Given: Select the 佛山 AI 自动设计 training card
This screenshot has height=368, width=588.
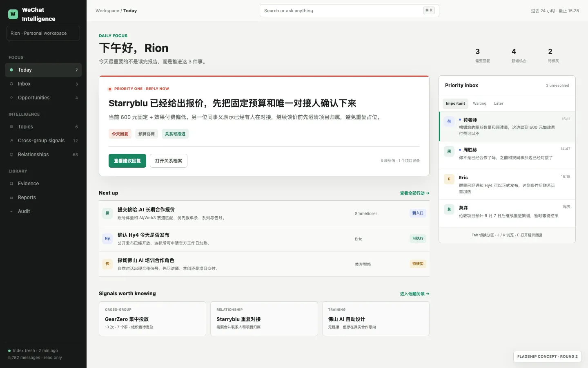Looking at the screenshot, I should click(376, 319).
